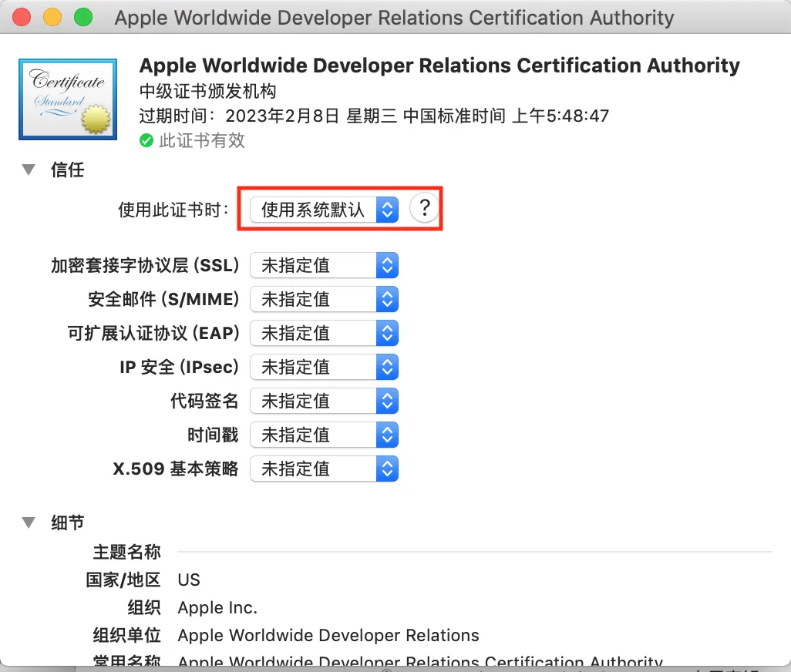Click the certificate thumbnail icon
The image size is (791, 672).
tap(68, 99)
